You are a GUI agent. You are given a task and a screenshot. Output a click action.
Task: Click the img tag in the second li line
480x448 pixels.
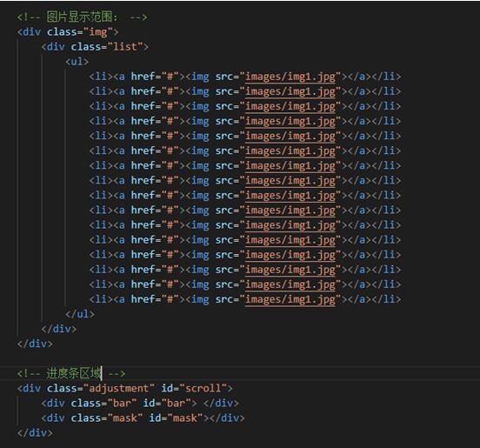point(197,91)
